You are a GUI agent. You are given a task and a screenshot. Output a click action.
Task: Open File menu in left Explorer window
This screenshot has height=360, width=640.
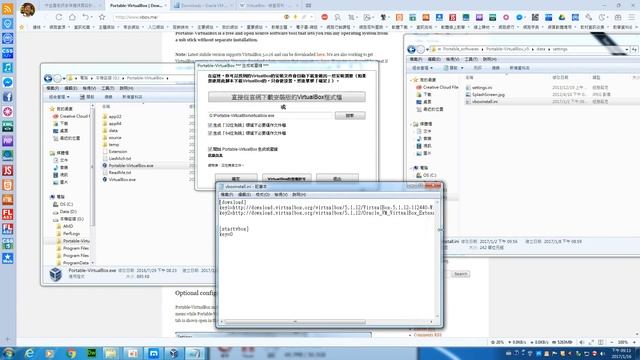52,88
